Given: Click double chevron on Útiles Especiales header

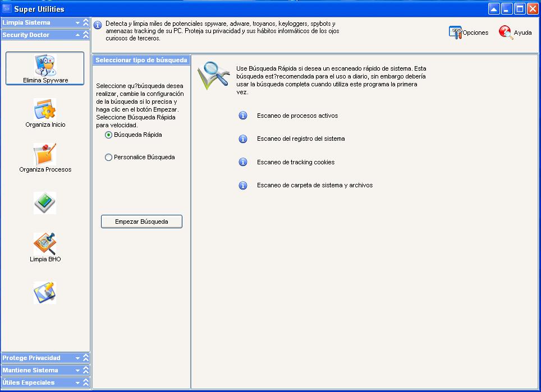Looking at the screenshot, I should [x=85, y=382].
